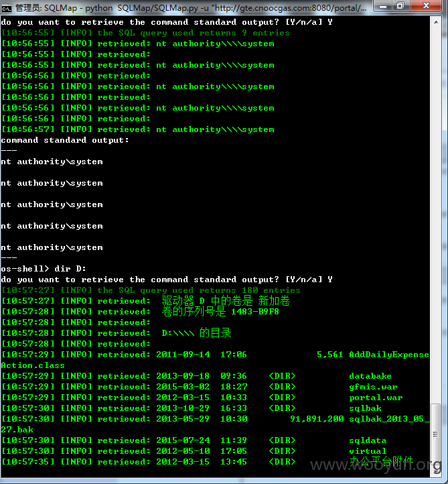Click the 'D:\\\\ 的目录' line
The width and height of the screenshot is (448, 484).
tap(196, 333)
